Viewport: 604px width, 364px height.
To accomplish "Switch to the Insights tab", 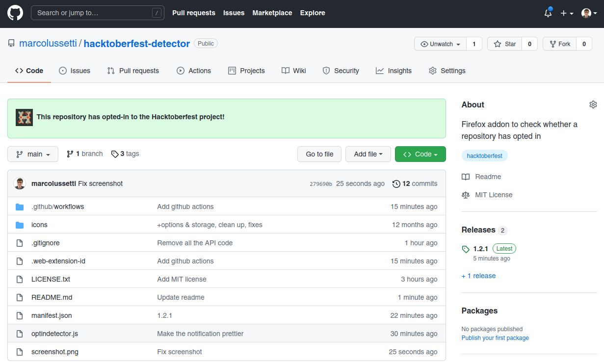I will coord(394,71).
